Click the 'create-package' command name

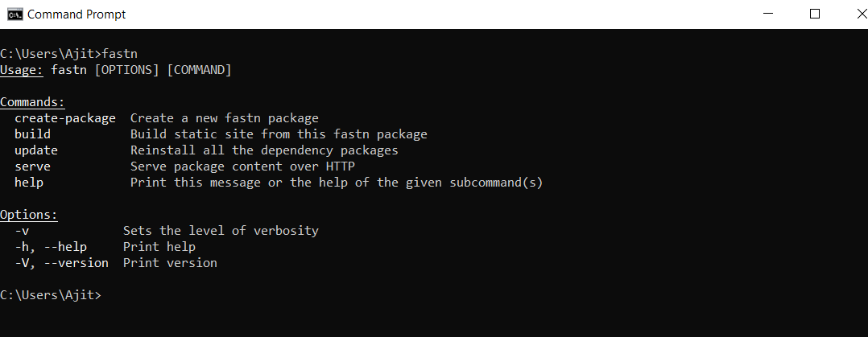[x=65, y=118]
